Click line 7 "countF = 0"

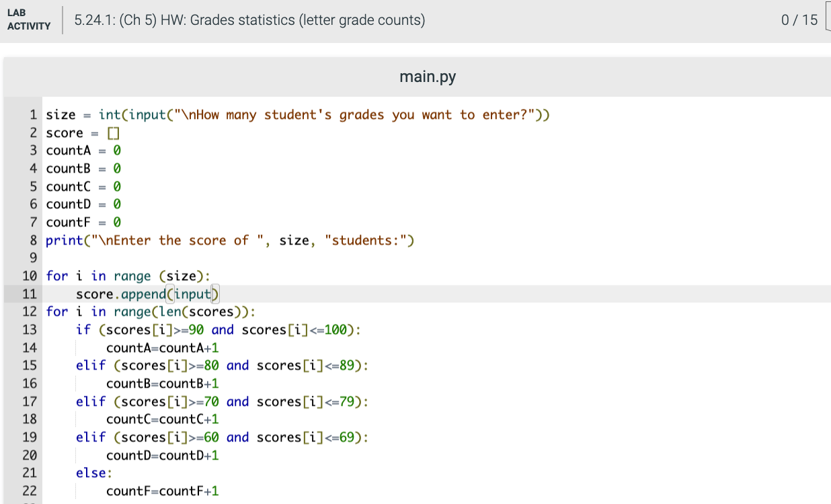pyautogui.click(x=83, y=222)
